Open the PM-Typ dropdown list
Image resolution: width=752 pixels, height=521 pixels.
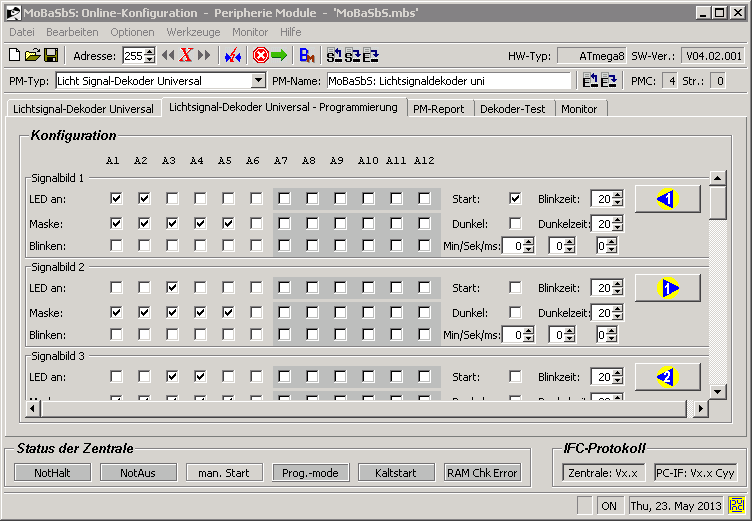point(259,81)
